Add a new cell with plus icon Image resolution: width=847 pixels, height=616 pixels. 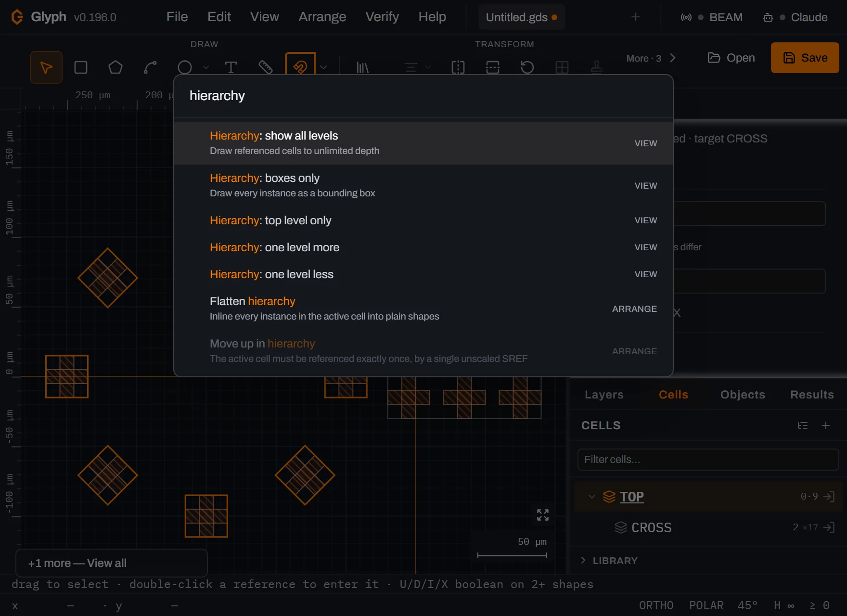pyautogui.click(x=826, y=425)
